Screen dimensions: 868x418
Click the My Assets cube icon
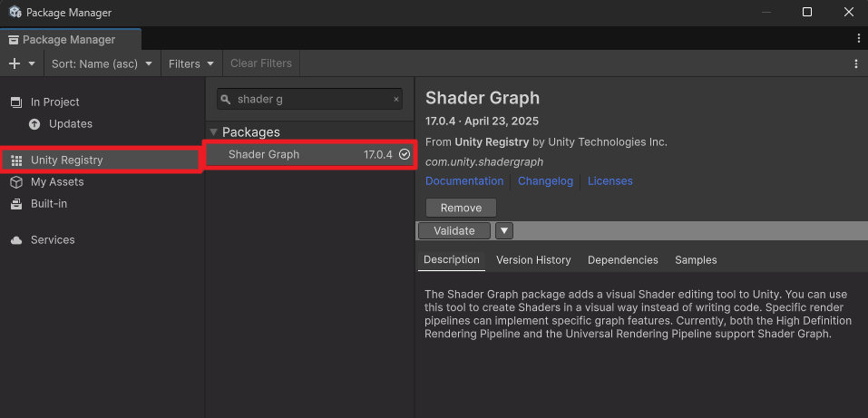coord(16,182)
